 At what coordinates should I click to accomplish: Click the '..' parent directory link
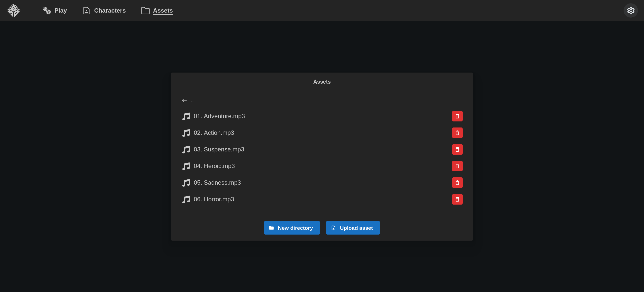pos(192,100)
